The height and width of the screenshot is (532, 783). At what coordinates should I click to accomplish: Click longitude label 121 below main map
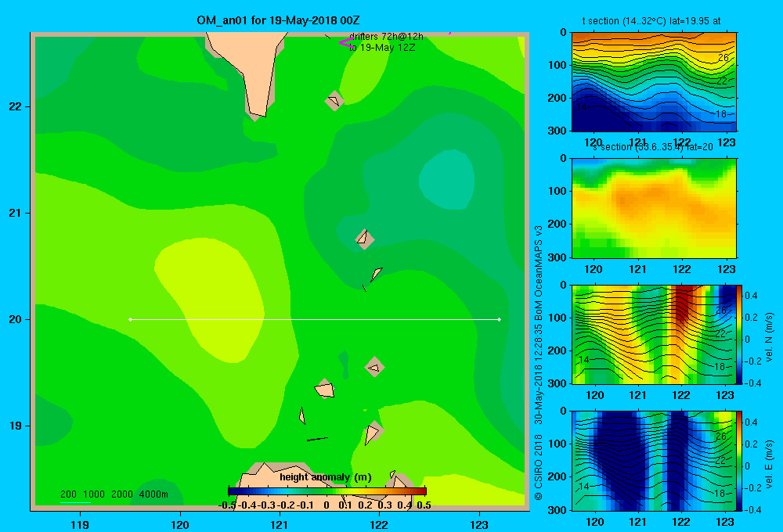(280, 524)
